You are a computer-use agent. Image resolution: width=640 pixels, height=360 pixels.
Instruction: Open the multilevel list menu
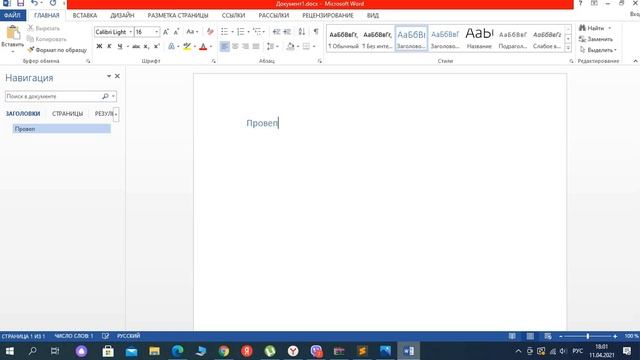(258, 32)
